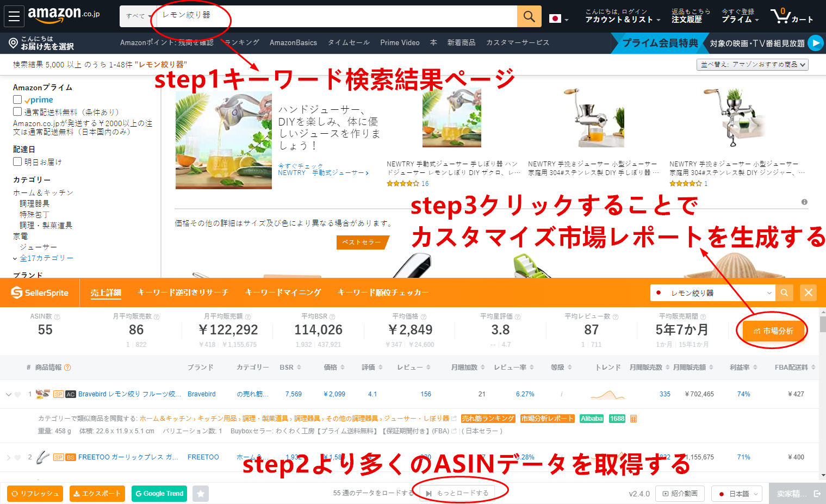Click the Amazon search input field
The width and height of the screenshot is (826, 504).
[337, 16]
